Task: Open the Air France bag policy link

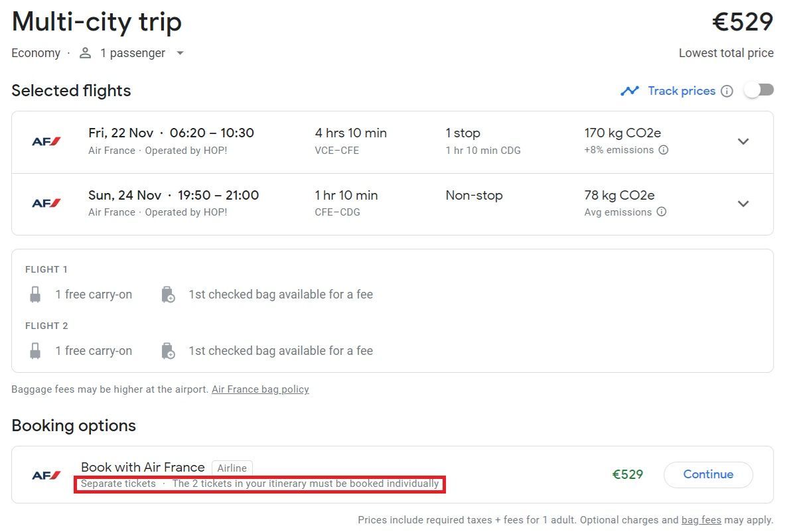Action: click(260, 389)
